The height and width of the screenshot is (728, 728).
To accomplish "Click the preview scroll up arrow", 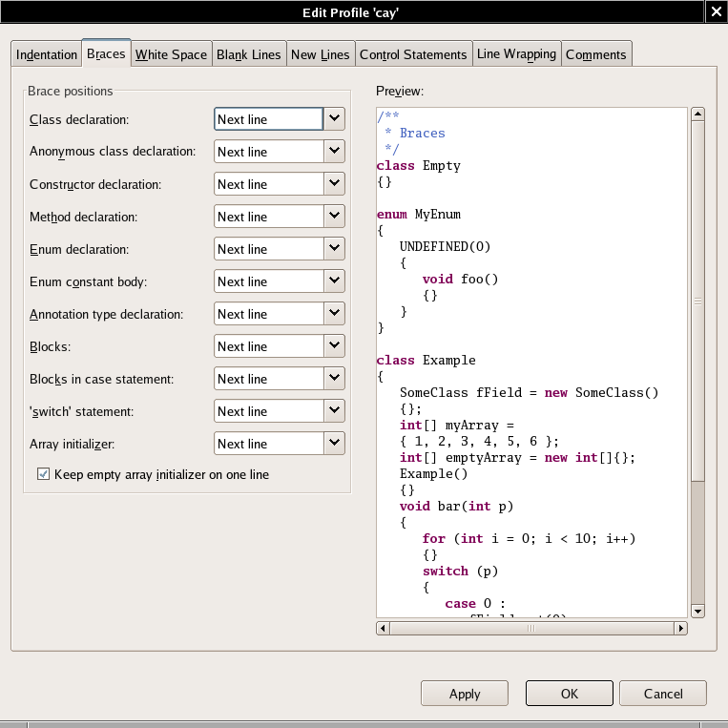I will click(x=697, y=114).
